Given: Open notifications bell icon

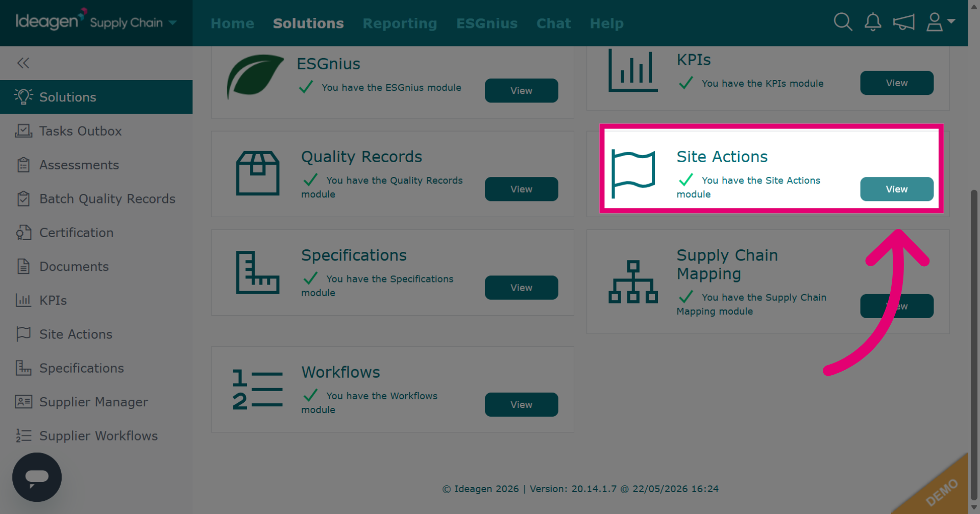Looking at the screenshot, I should click(873, 22).
